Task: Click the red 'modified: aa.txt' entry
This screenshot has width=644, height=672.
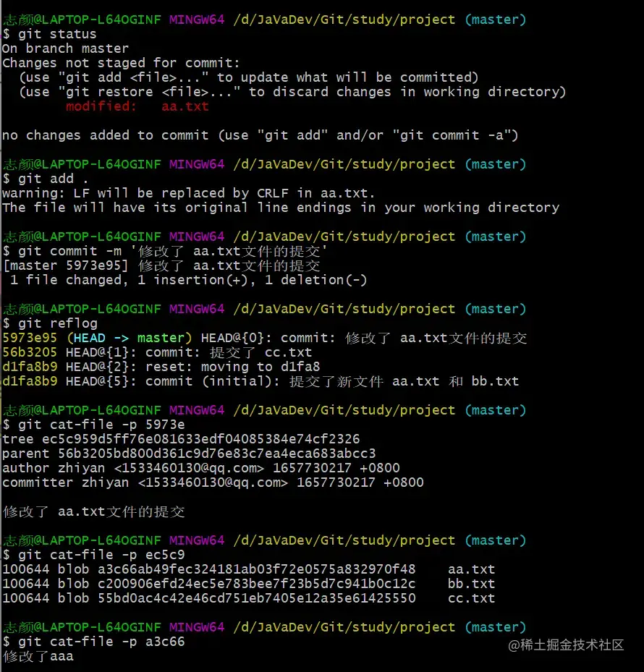Action: (137, 106)
